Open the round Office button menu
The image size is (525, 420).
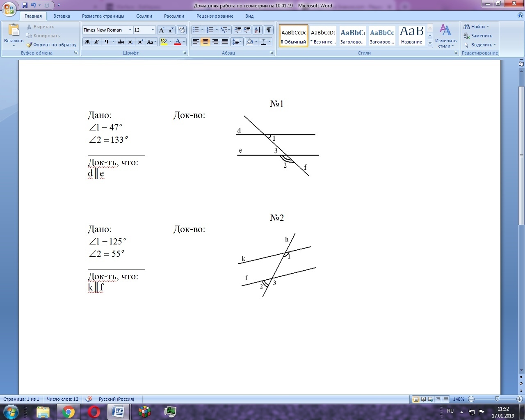click(9, 8)
